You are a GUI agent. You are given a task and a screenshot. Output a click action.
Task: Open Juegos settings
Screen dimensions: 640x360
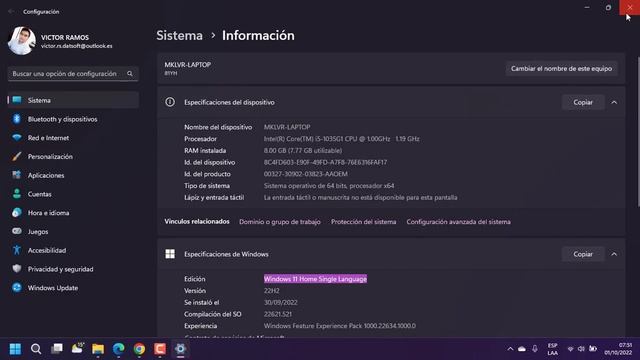coord(73,231)
